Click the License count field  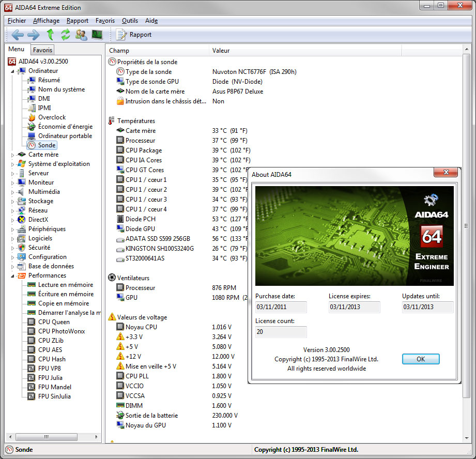[281, 332]
